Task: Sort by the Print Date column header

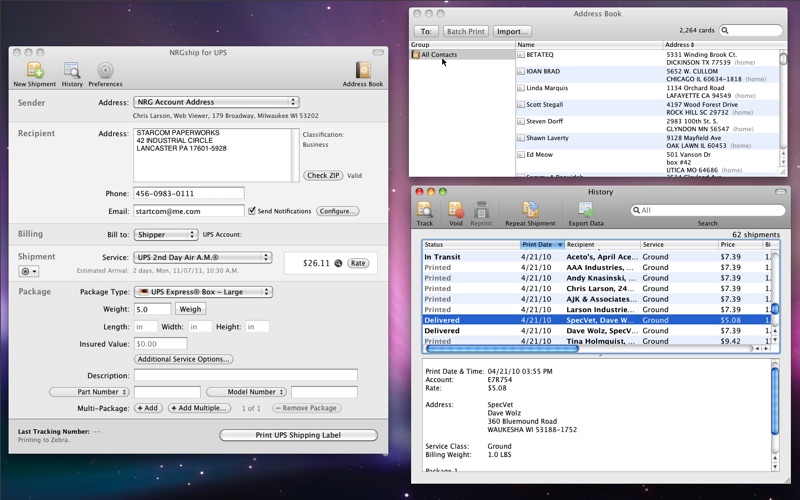Action: (542, 245)
